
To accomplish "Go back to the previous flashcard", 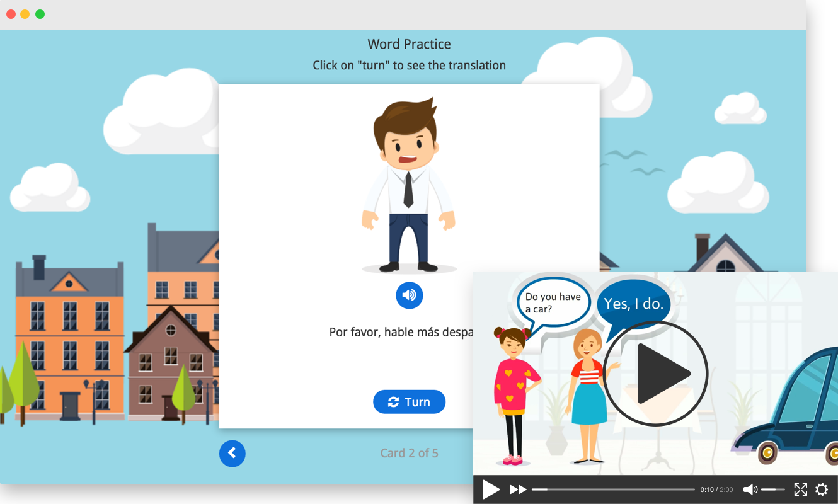I will click(232, 453).
